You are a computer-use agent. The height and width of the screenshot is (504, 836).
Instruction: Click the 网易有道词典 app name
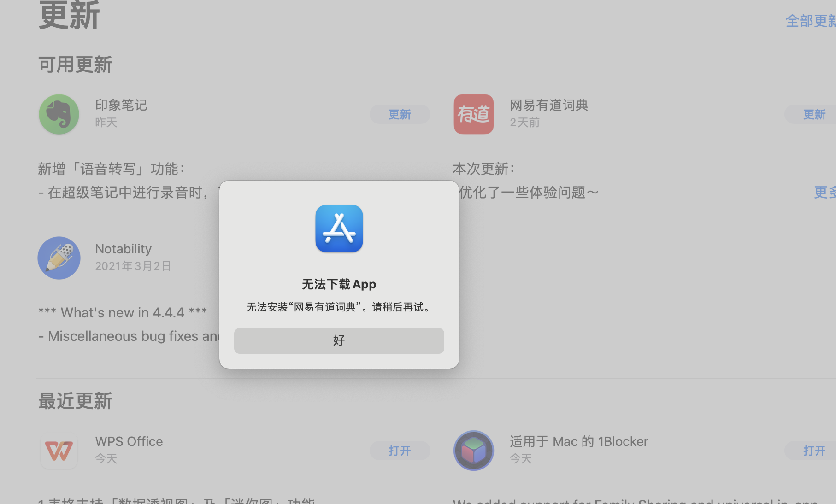click(548, 105)
